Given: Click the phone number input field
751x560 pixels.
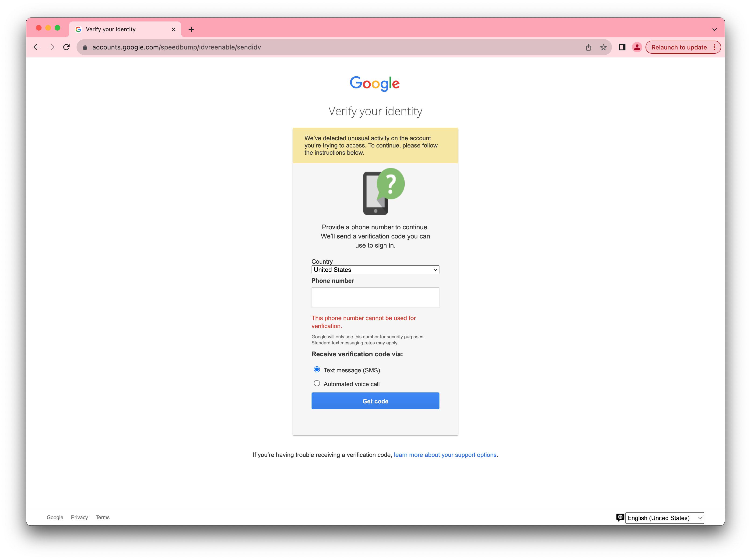Looking at the screenshot, I should click(375, 297).
